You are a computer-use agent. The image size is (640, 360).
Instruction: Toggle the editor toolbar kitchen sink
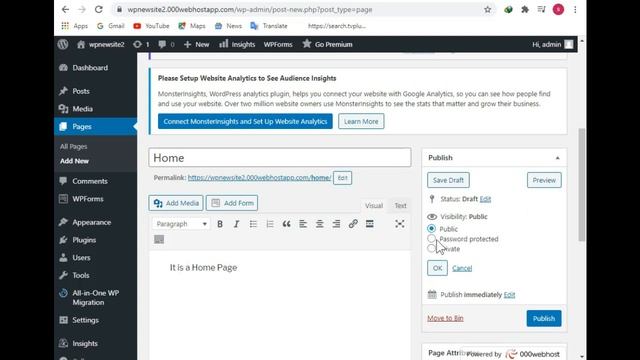[159, 240]
